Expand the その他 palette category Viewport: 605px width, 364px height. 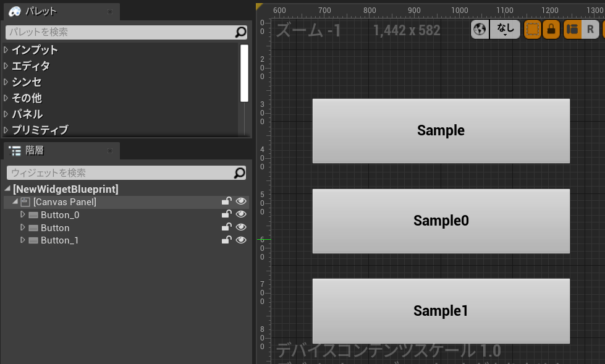coord(6,98)
